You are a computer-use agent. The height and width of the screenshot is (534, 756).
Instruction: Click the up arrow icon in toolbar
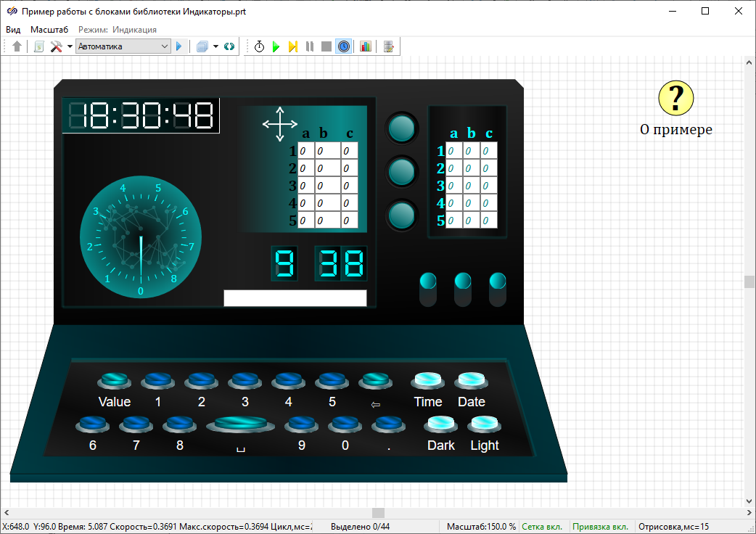(17, 46)
